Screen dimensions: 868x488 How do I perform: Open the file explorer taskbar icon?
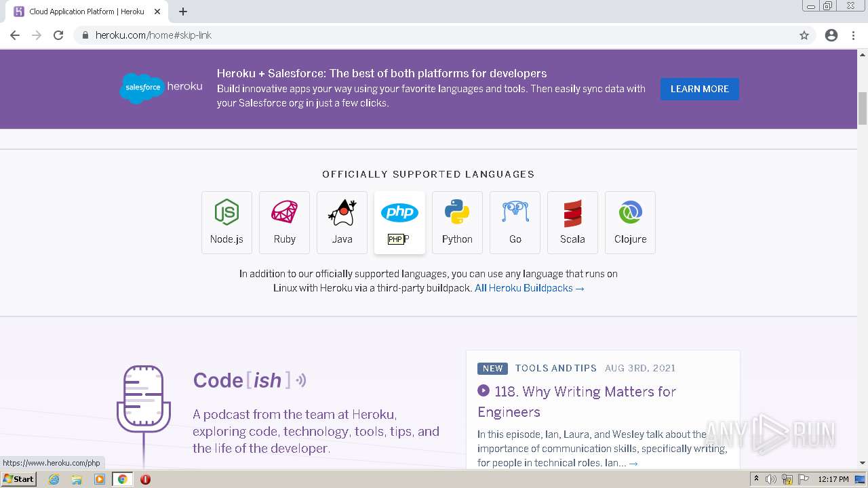click(x=77, y=479)
